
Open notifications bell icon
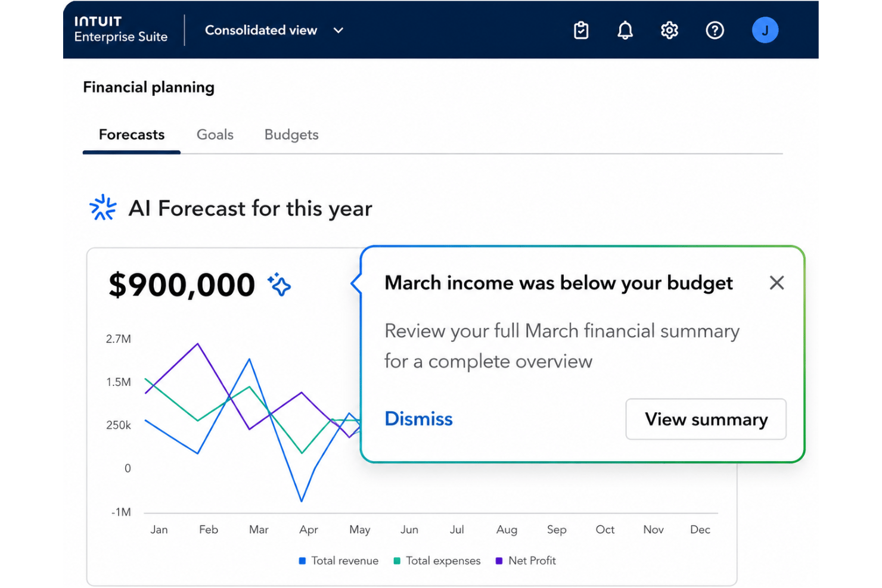click(x=625, y=30)
